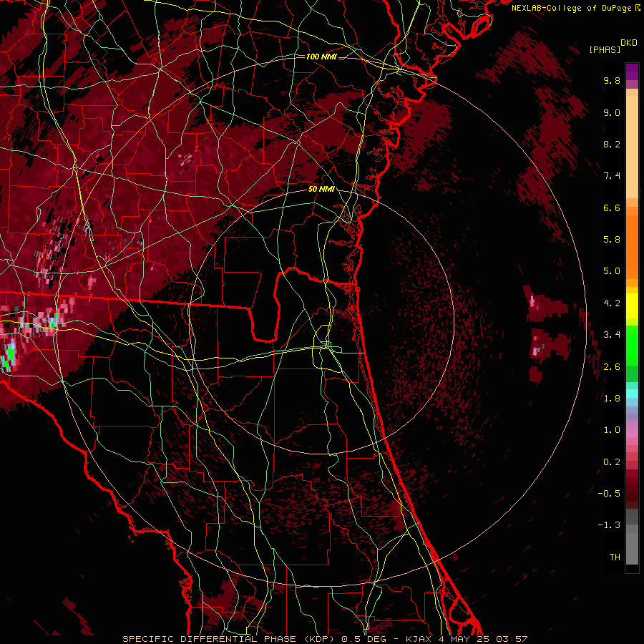Click the cyan segment of the color bar
The image size is (644, 644).
[x=632, y=394]
